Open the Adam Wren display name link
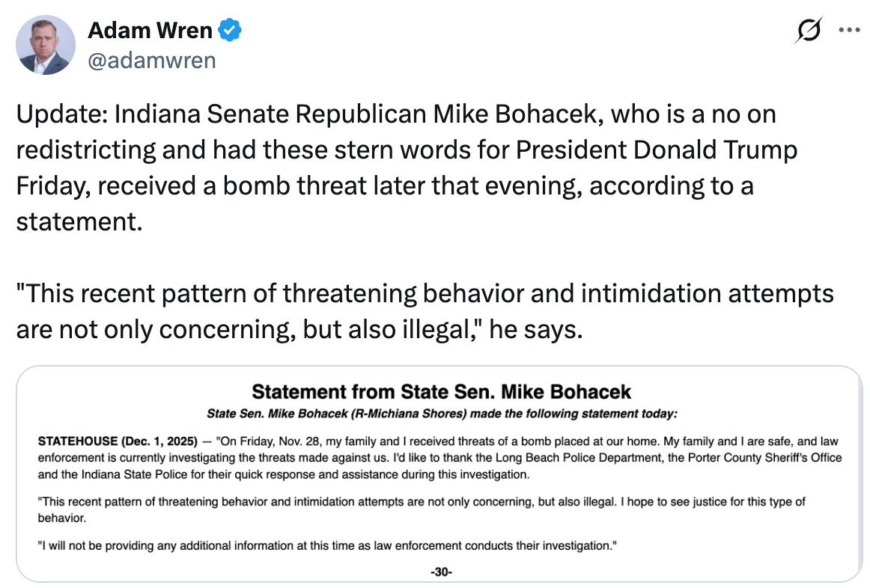870x588 pixels. (150, 31)
